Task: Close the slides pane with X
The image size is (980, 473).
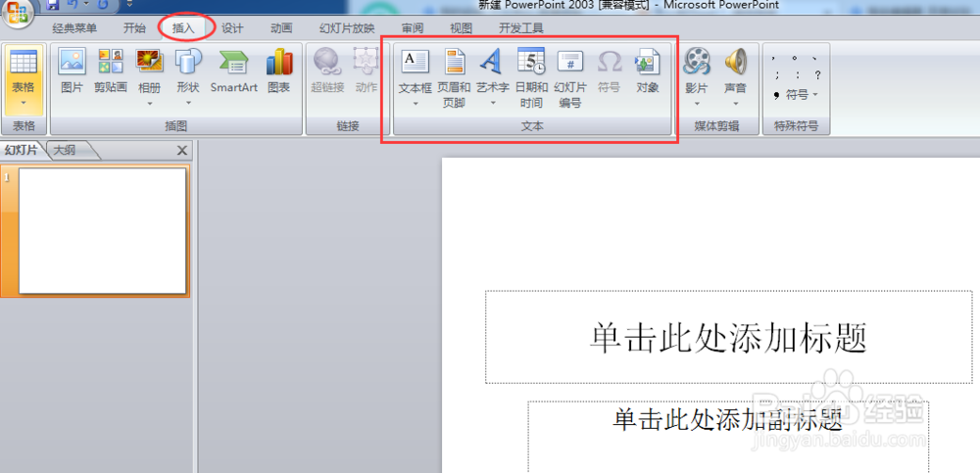Action: (182, 150)
